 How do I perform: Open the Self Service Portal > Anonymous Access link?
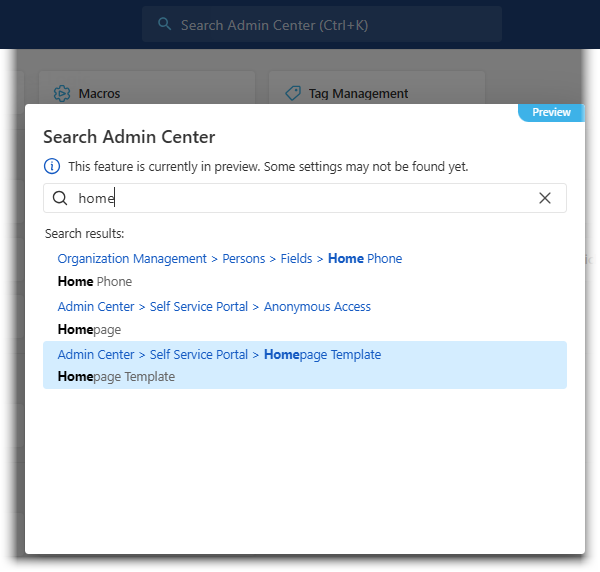[x=214, y=306]
